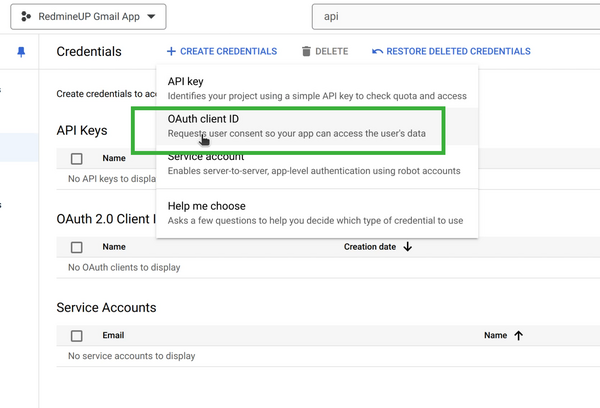Click the plus icon for Create Credentials
Viewport: 600px width, 408px height.
(x=171, y=51)
